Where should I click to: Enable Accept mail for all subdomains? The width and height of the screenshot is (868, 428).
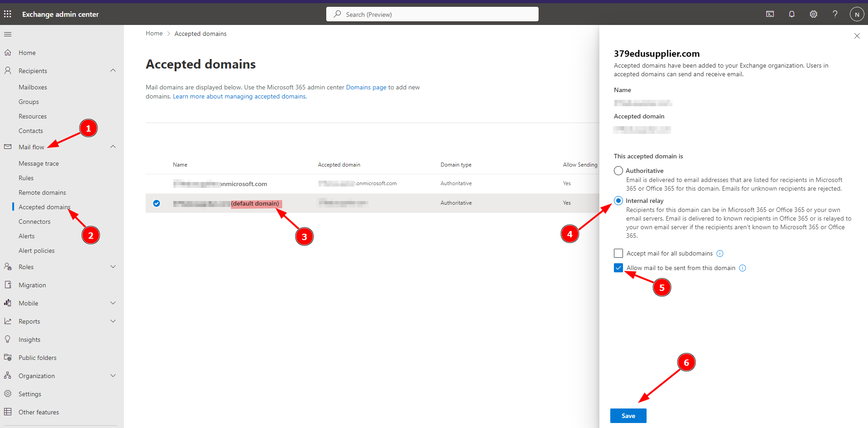point(618,253)
